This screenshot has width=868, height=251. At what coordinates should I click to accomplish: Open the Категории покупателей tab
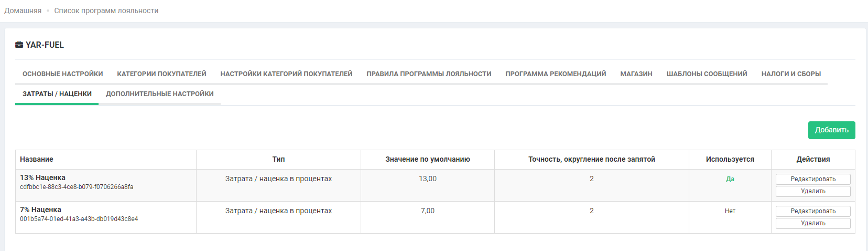[x=161, y=74]
